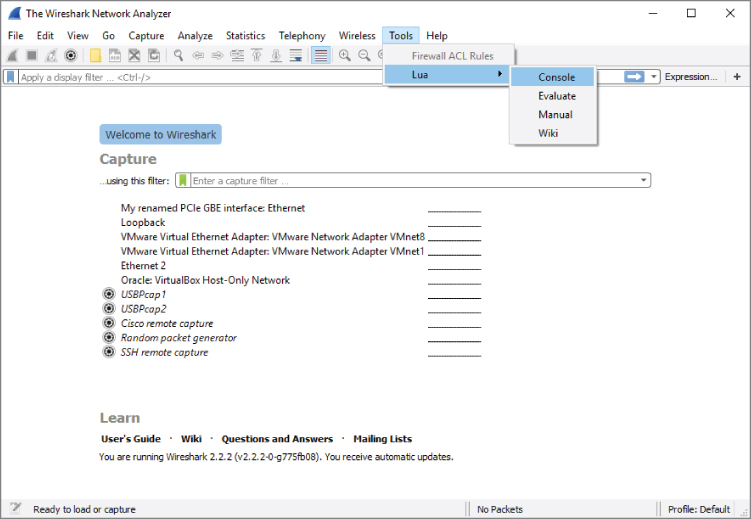Open the Edit menu
This screenshot has height=519, width=751.
click(x=45, y=35)
